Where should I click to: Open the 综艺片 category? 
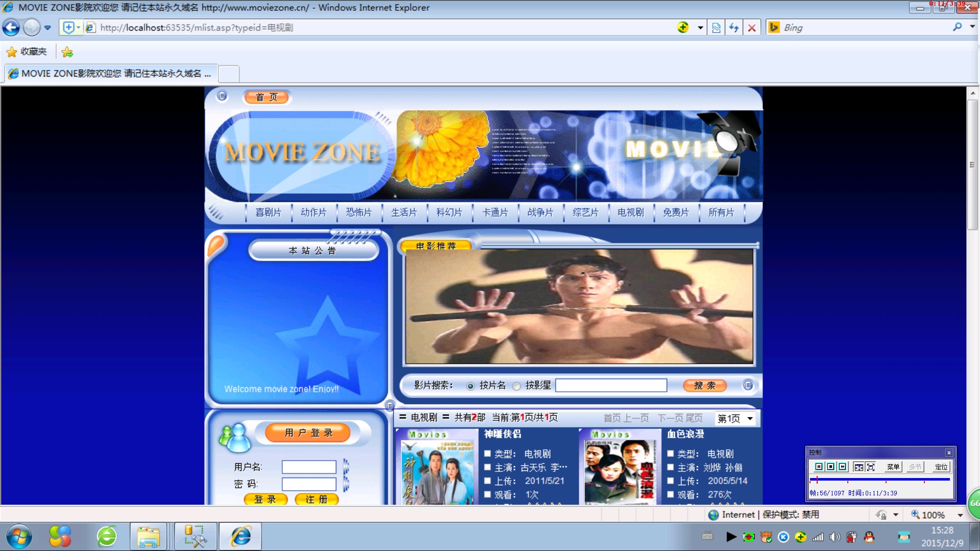(585, 212)
